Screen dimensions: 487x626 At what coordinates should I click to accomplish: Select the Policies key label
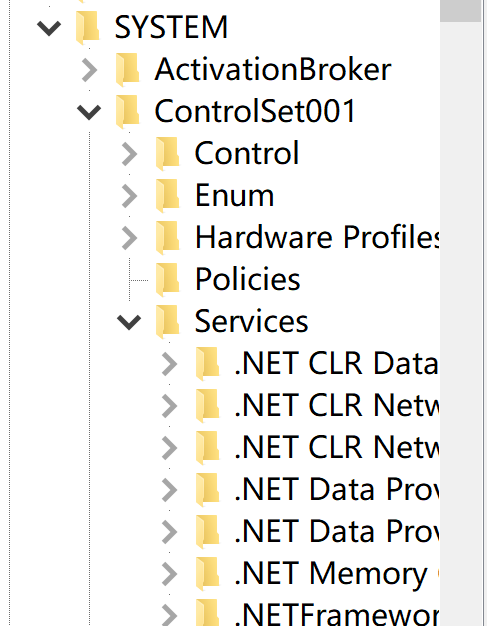(247, 279)
